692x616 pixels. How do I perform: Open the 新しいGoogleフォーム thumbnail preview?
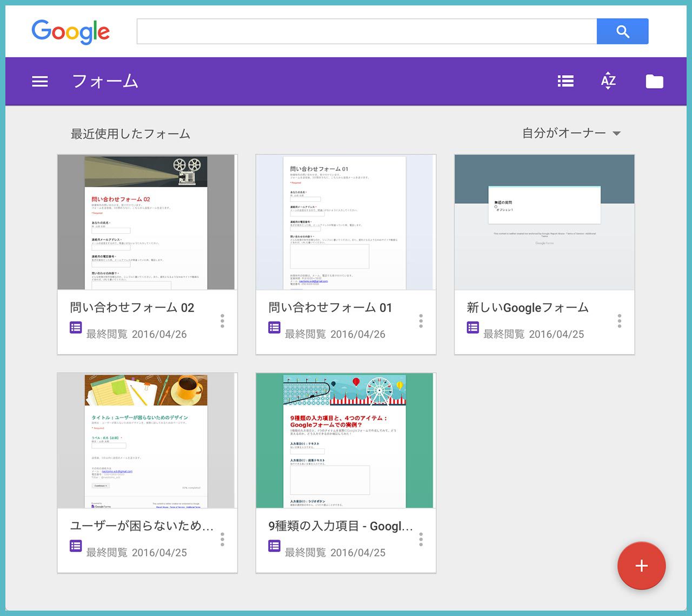pyautogui.click(x=544, y=222)
